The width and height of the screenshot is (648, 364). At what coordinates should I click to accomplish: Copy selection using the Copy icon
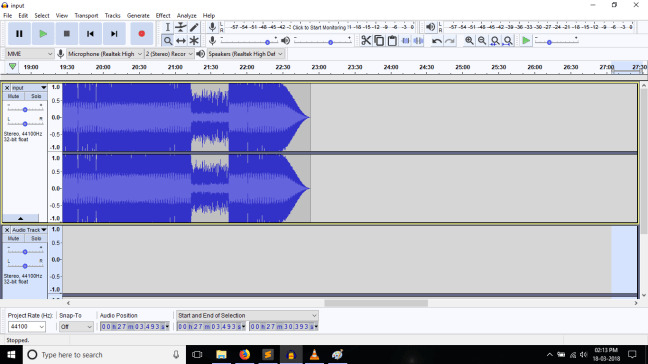tap(379, 40)
